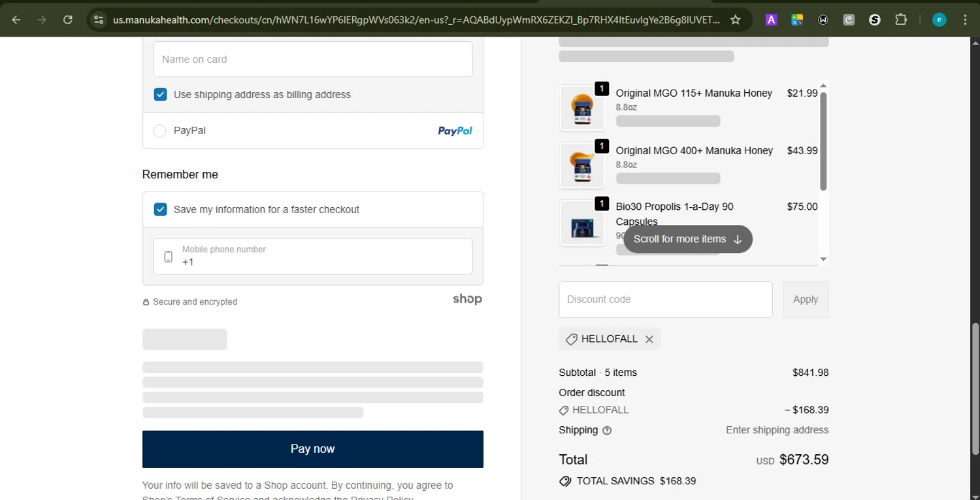Screen dimensions: 980x500
Task: Click the Total amount $673.59
Action: coord(804,459)
